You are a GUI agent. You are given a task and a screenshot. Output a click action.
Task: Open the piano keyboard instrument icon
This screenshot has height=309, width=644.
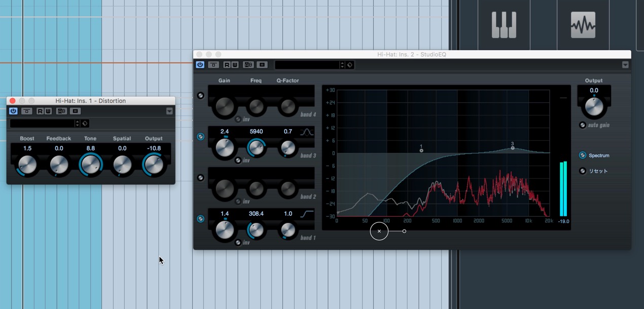click(504, 25)
